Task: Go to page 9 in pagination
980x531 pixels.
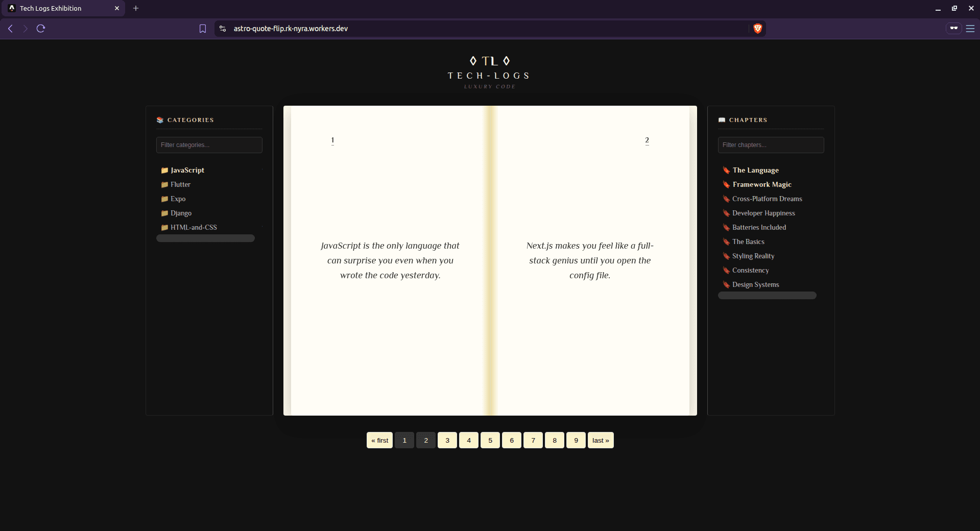Action: (x=576, y=440)
